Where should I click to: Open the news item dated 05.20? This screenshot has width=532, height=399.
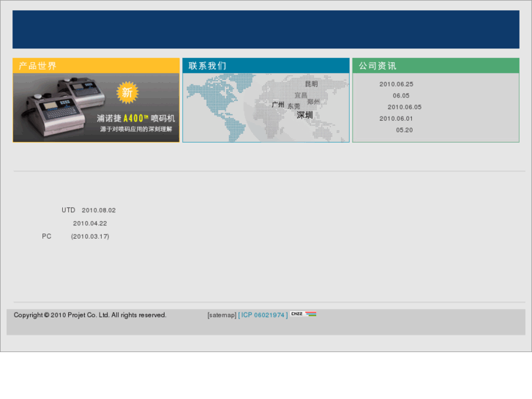405,130
